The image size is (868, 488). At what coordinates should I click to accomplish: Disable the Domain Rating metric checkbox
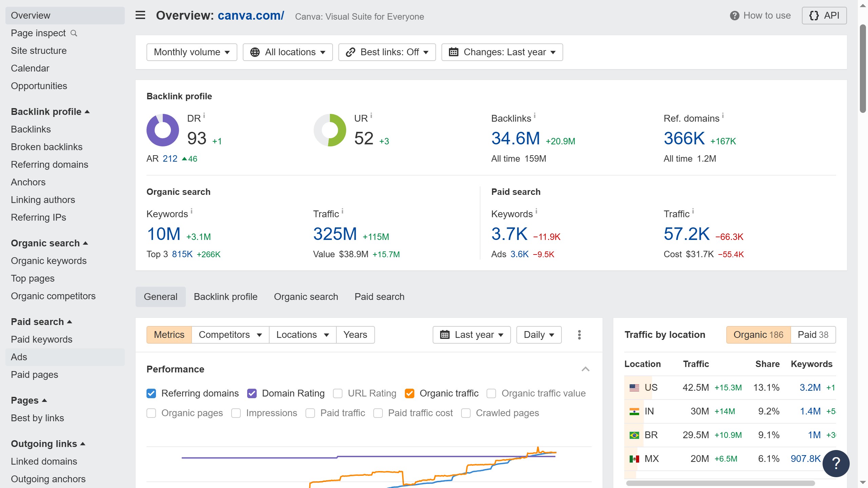tap(252, 393)
